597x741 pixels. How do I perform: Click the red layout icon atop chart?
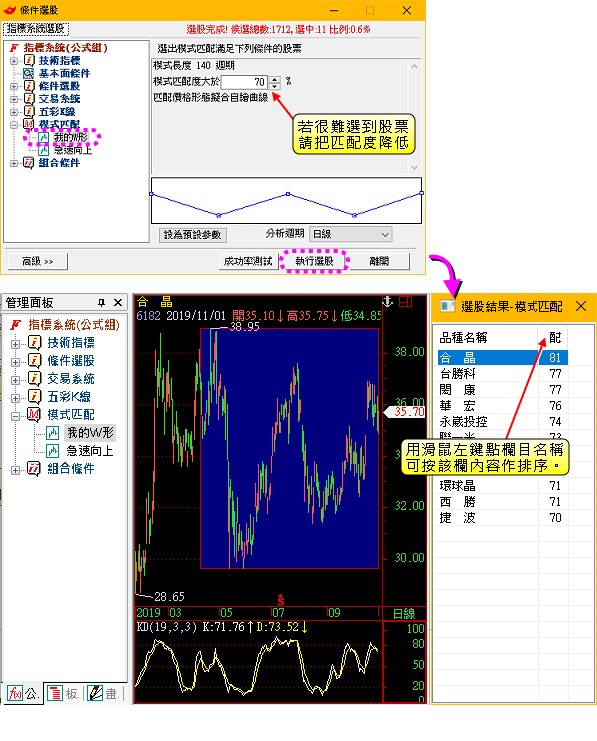tap(406, 302)
